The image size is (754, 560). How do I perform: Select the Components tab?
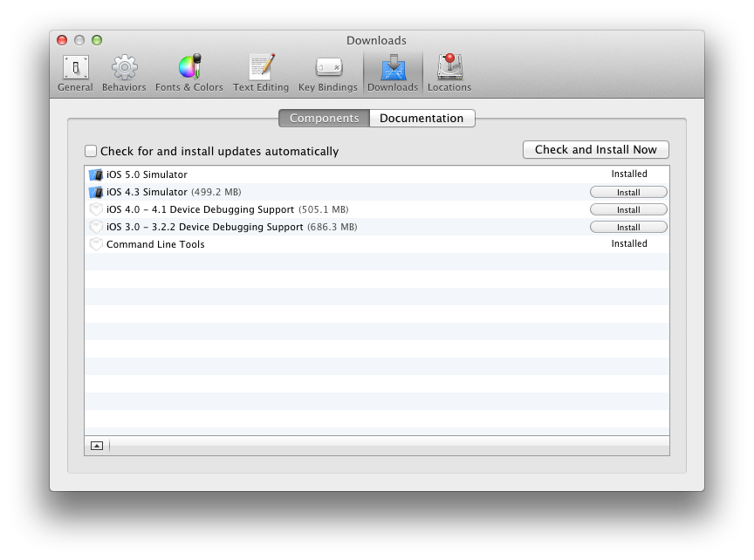(x=324, y=118)
